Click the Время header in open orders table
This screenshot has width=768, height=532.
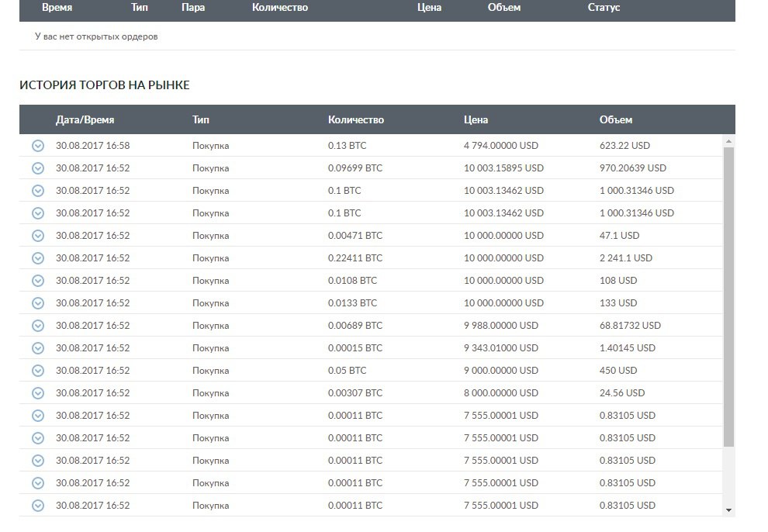click(57, 8)
